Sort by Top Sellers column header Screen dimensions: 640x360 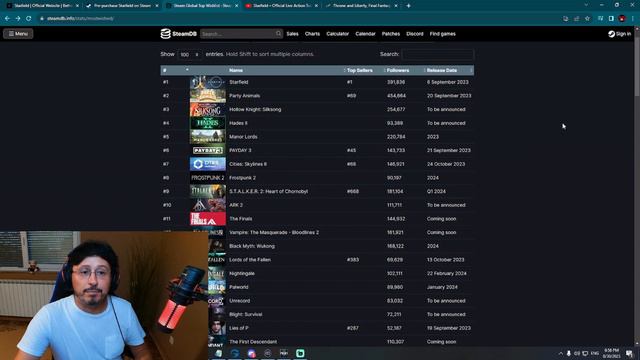coord(364,70)
